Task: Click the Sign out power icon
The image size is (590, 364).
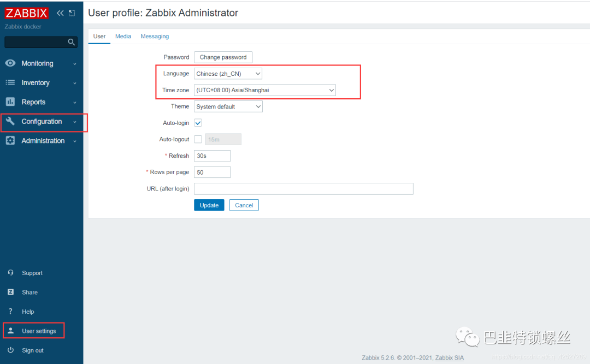Action: click(x=10, y=350)
